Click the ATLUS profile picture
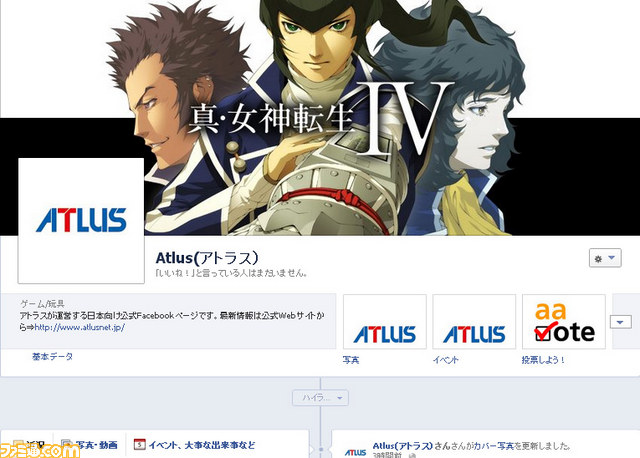Viewport: 640px width, 458px height. pos(81,220)
